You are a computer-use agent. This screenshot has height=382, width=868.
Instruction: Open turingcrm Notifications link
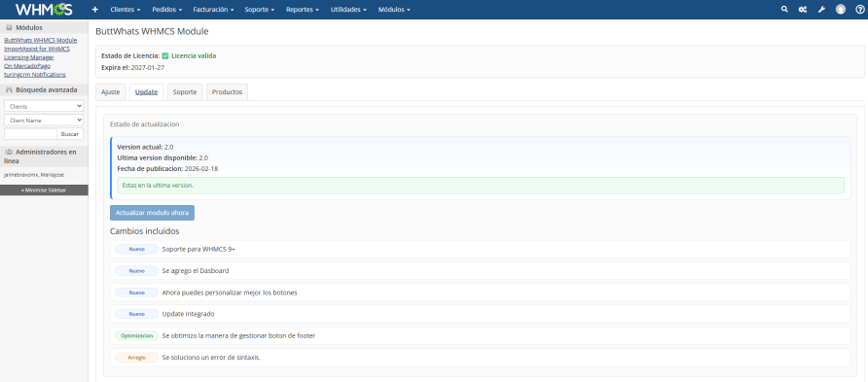(35, 74)
